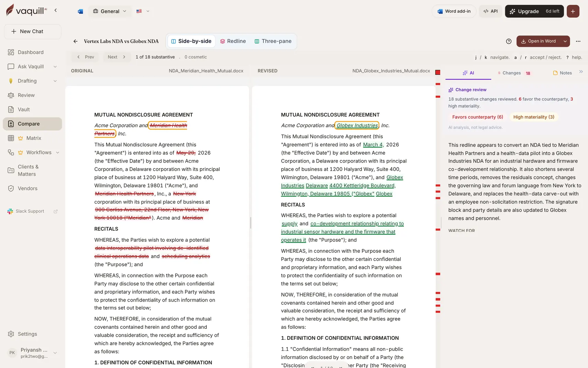This screenshot has width=588, height=368.
Task: Click the red plus button top right
Action: click(x=573, y=11)
